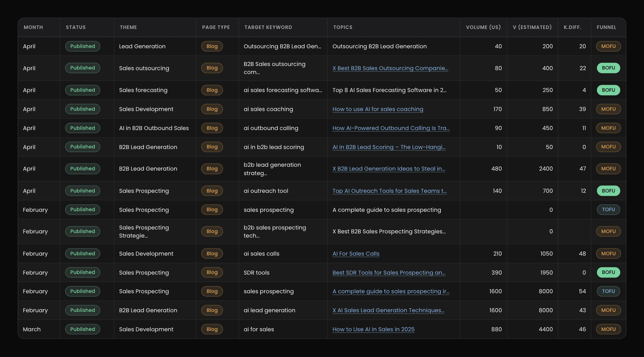This screenshot has height=357, width=644.
Task: Open 'How AI-Powered Outbound Calling Is Tra...' link
Action: 391,128
